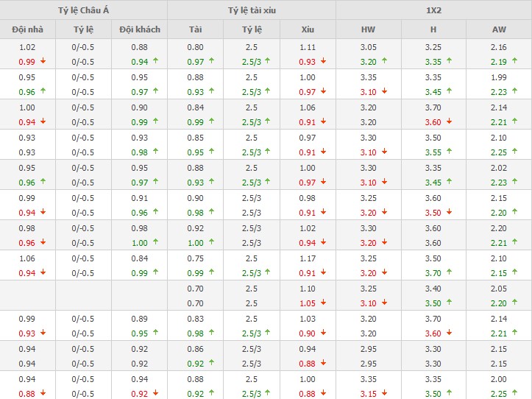Click the red down arrow next to 1.05 Xỉu
The image size is (532, 399).
[x=323, y=303]
